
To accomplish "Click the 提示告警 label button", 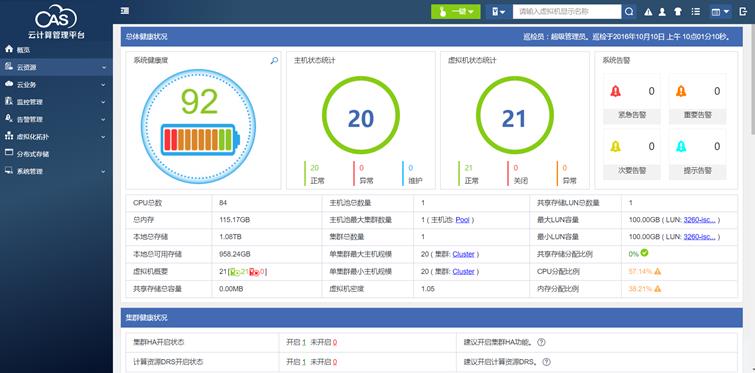I will 697,170.
